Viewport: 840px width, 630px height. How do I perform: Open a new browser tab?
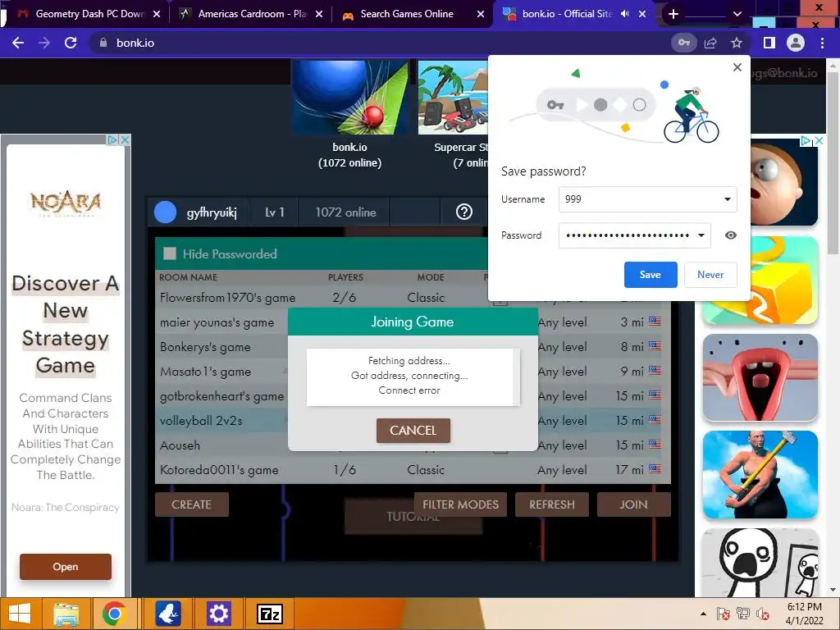pos(673,14)
